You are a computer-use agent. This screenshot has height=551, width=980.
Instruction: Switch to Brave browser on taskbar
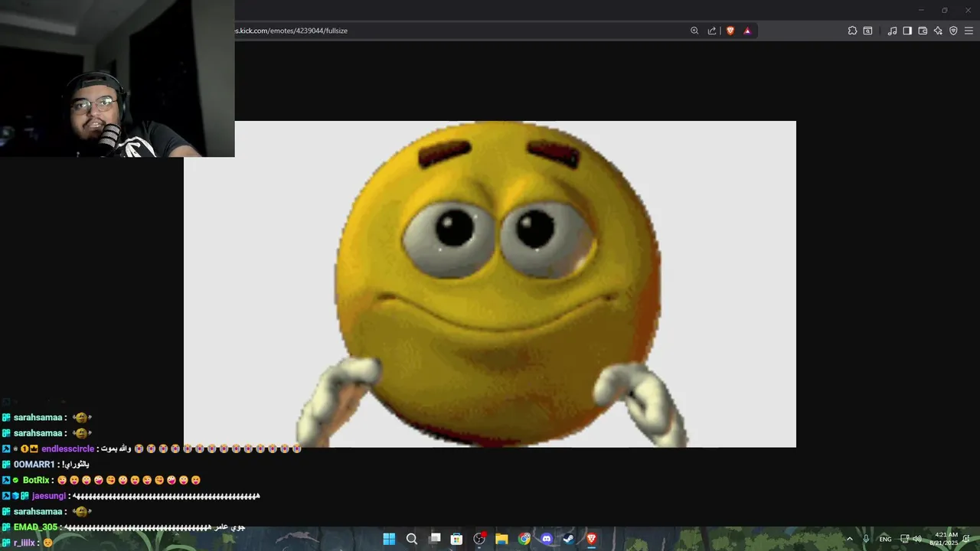(591, 539)
